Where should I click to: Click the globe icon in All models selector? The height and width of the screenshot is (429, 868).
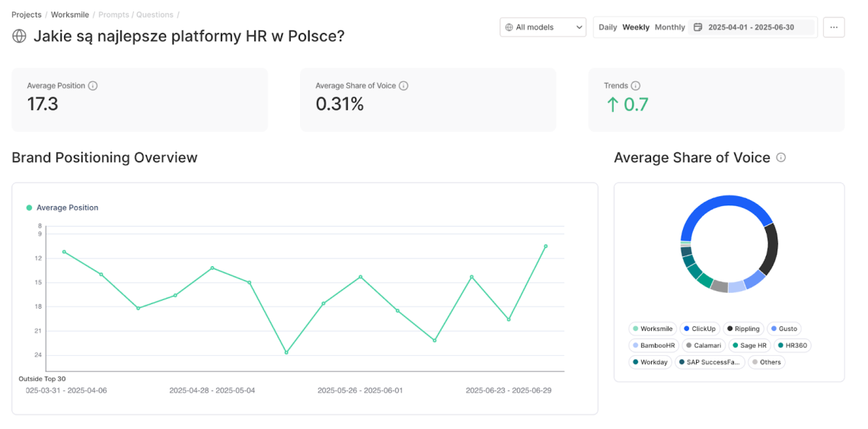click(x=509, y=27)
